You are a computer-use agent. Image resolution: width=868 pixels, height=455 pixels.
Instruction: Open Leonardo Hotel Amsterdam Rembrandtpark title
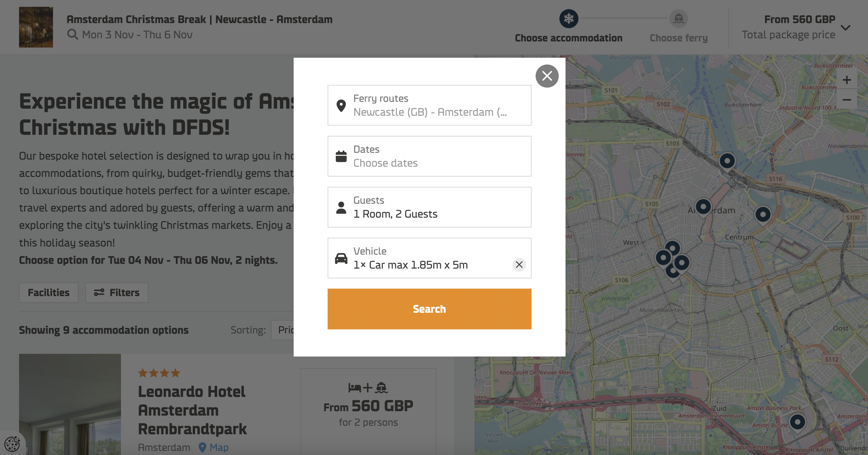tap(192, 410)
